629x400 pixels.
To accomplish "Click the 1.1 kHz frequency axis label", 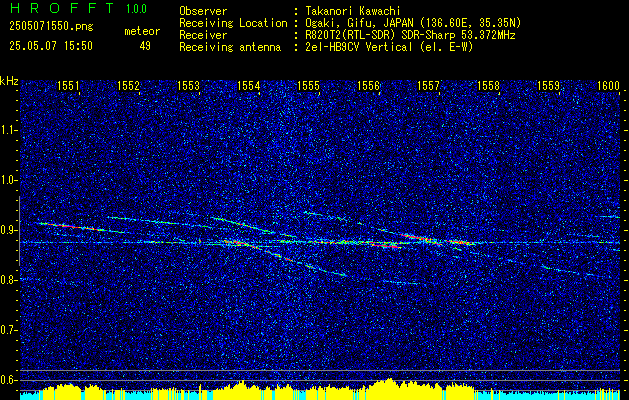I will tap(9, 130).
